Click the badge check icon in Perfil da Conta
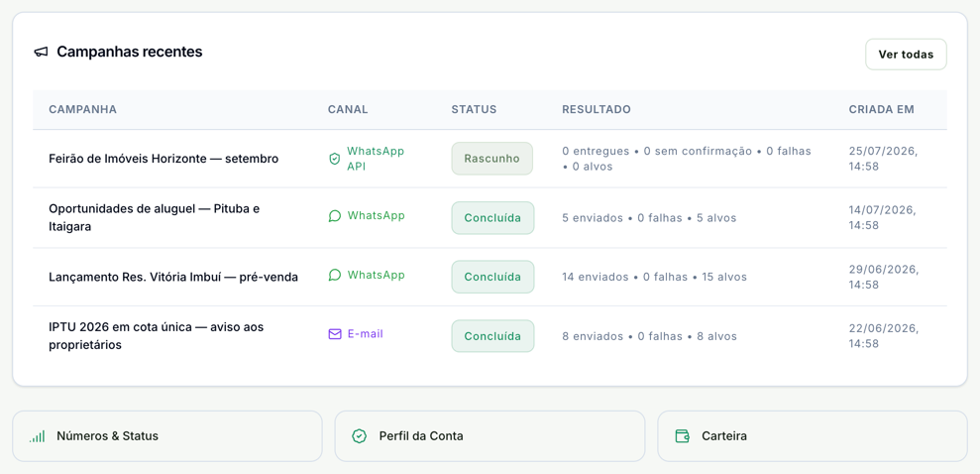The height and width of the screenshot is (474, 980). tap(359, 436)
